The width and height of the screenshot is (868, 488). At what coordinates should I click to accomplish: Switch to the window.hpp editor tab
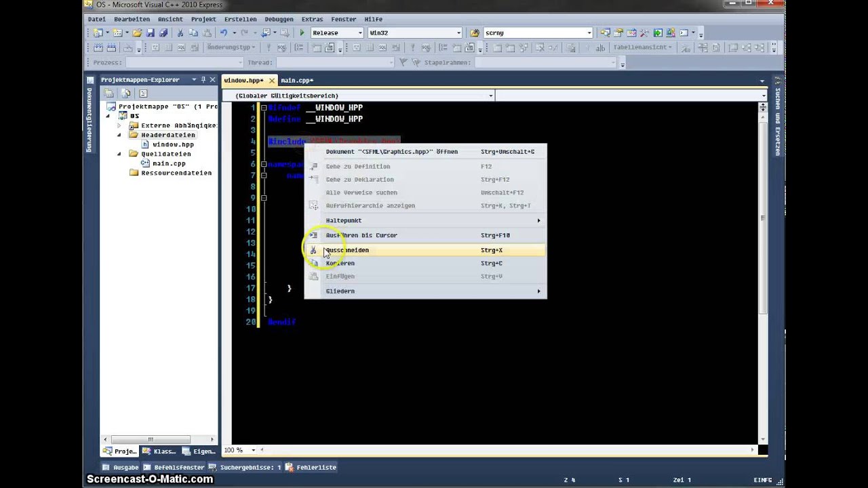pos(243,80)
